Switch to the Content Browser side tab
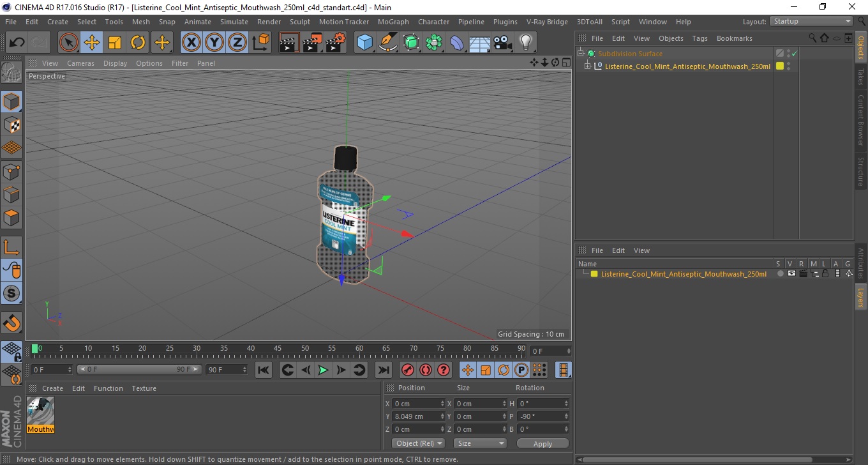Screen dimensions: 868x465 tap(861, 120)
